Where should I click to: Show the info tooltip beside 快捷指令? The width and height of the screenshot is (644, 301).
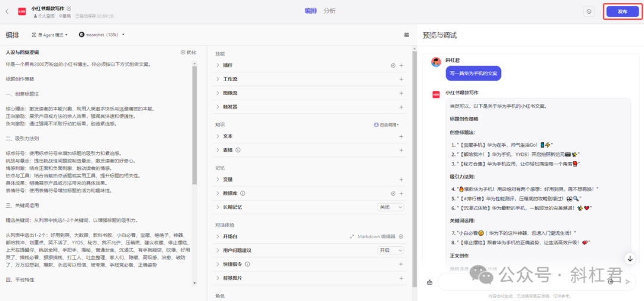247,265
